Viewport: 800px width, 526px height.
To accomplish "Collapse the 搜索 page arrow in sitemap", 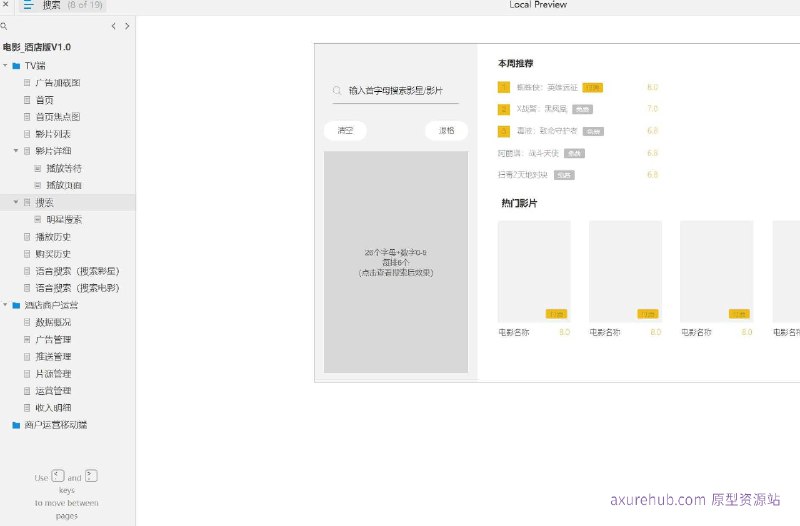I will (16, 203).
